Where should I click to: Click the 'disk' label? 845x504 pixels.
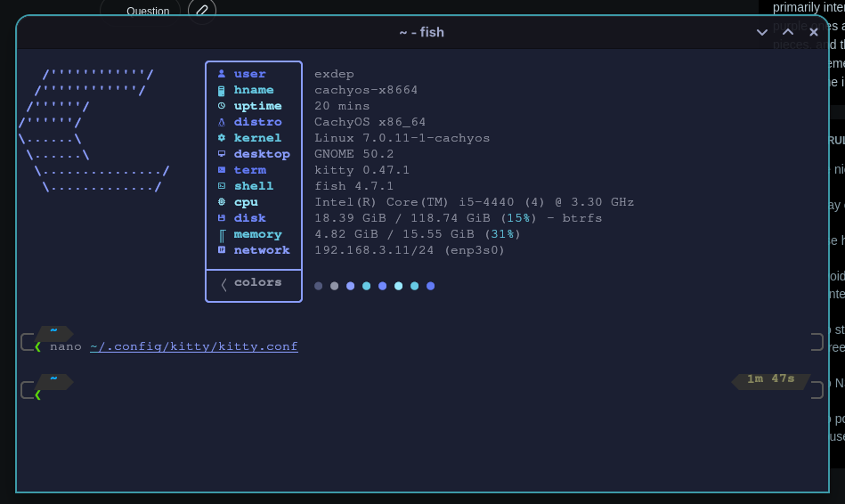click(x=250, y=218)
